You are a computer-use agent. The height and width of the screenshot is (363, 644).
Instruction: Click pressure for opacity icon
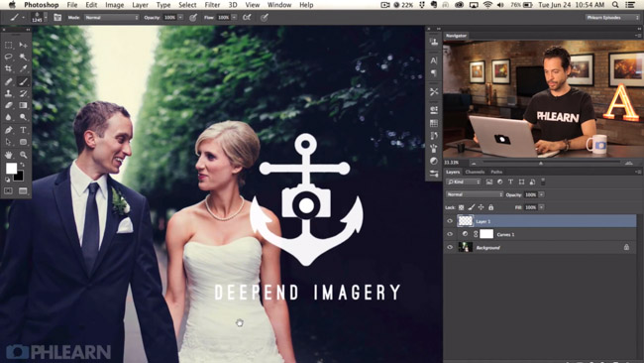[x=193, y=17]
